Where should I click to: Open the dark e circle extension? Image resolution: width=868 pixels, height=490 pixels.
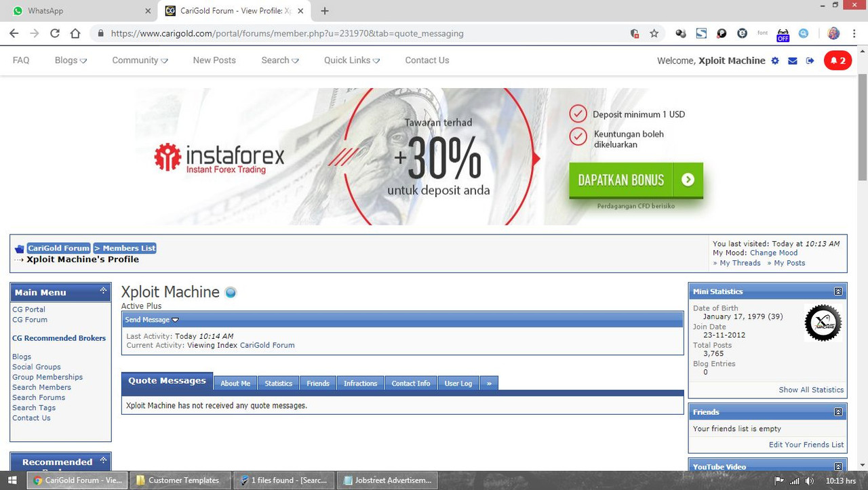(742, 33)
